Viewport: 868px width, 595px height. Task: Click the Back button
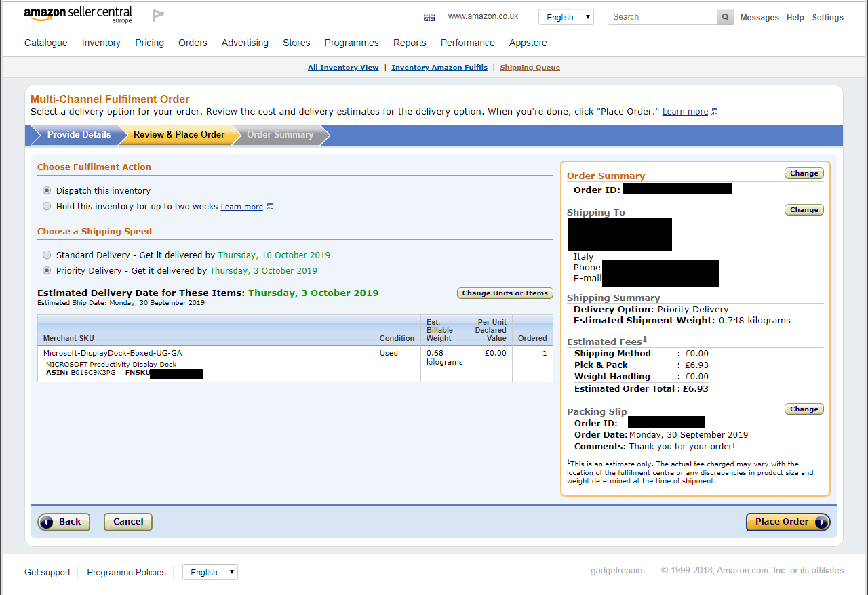[x=64, y=522]
